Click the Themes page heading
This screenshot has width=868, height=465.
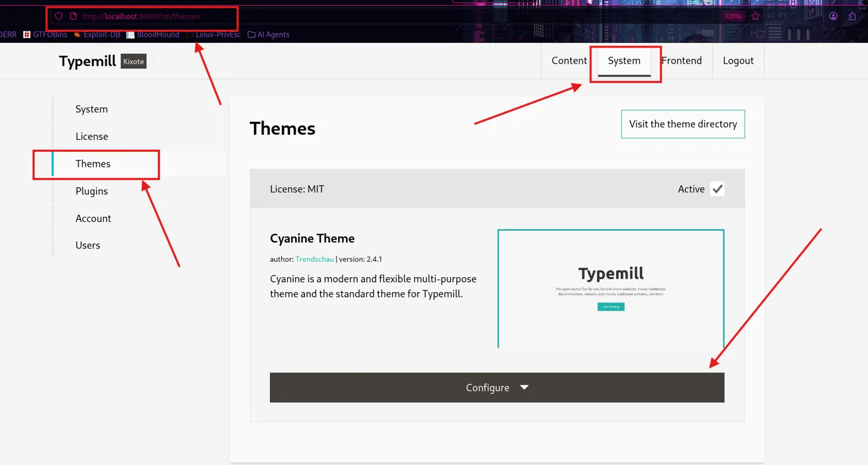pos(282,129)
